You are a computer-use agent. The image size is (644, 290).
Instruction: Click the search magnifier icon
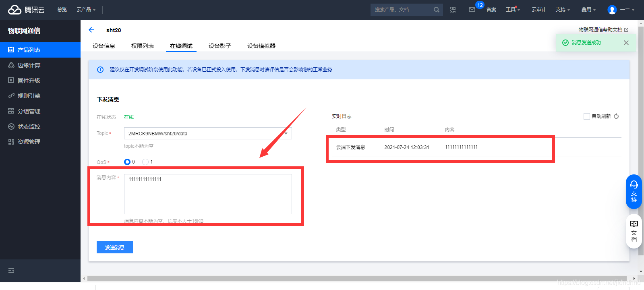point(436,10)
